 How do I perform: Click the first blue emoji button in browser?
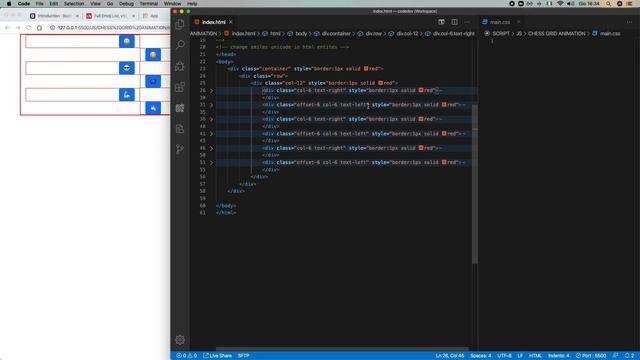pyautogui.click(x=127, y=41)
